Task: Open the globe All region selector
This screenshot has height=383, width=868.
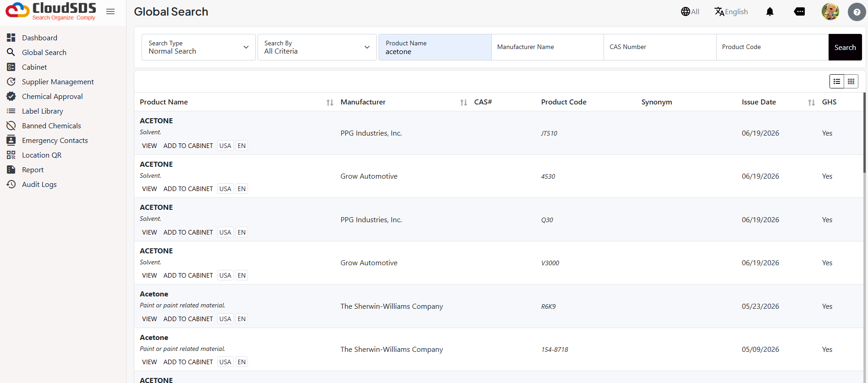Action: click(690, 11)
